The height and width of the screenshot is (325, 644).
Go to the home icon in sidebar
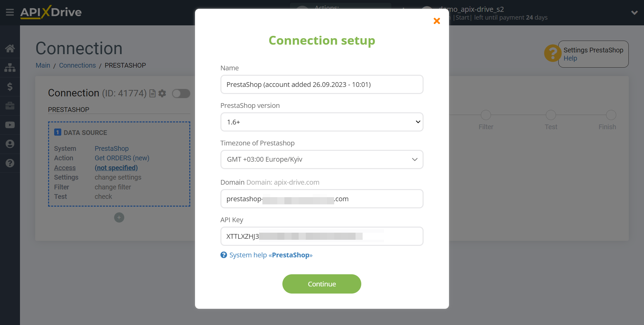click(10, 48)
